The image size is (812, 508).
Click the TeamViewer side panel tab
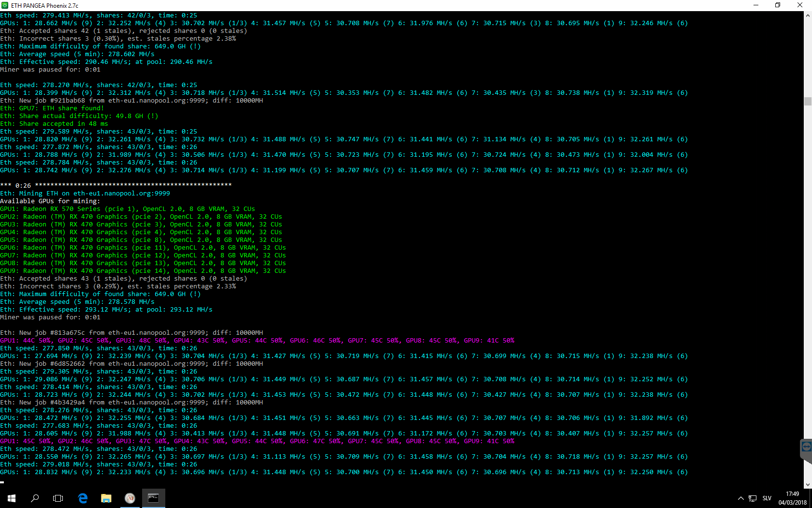pyautogui.click(x=806, y=450)
